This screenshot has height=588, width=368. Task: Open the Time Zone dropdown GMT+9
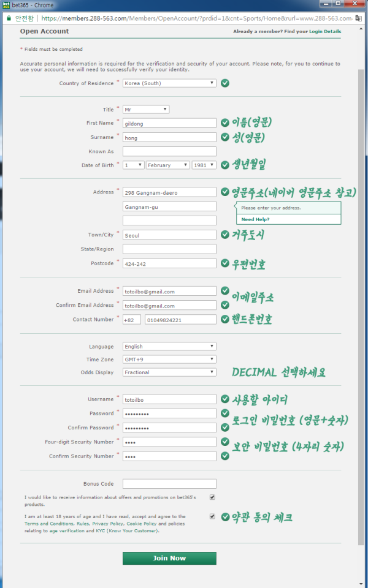(x=169, y=360)
